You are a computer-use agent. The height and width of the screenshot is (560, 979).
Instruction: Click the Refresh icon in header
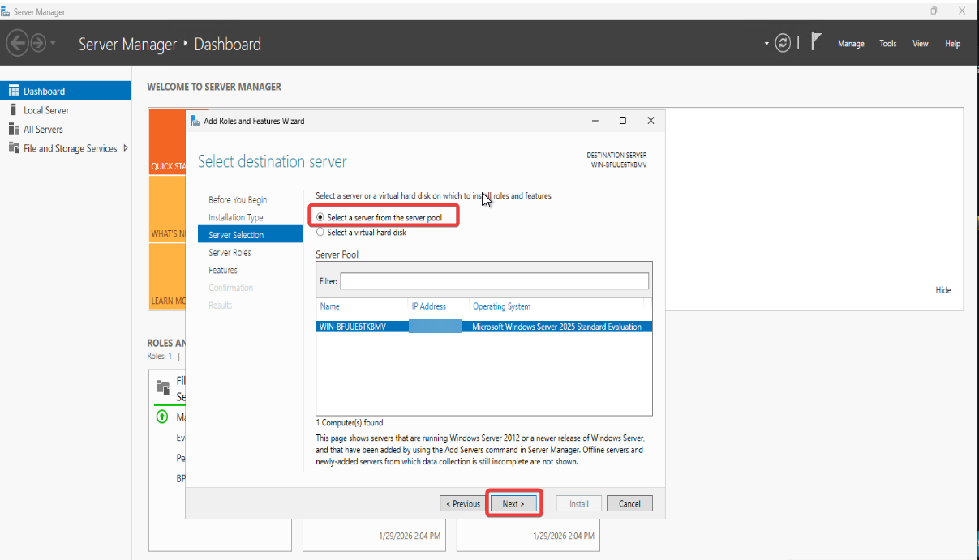(783, 43)
